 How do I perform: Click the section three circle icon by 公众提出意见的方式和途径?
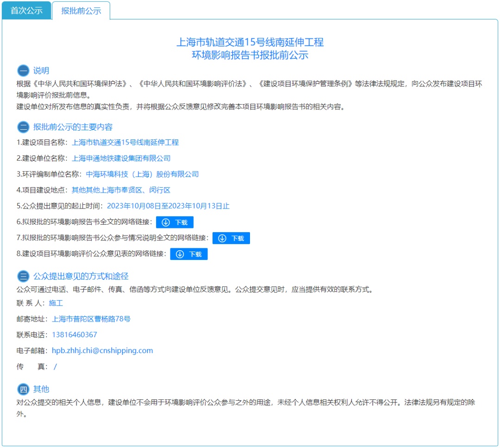[x=23, y=276]
